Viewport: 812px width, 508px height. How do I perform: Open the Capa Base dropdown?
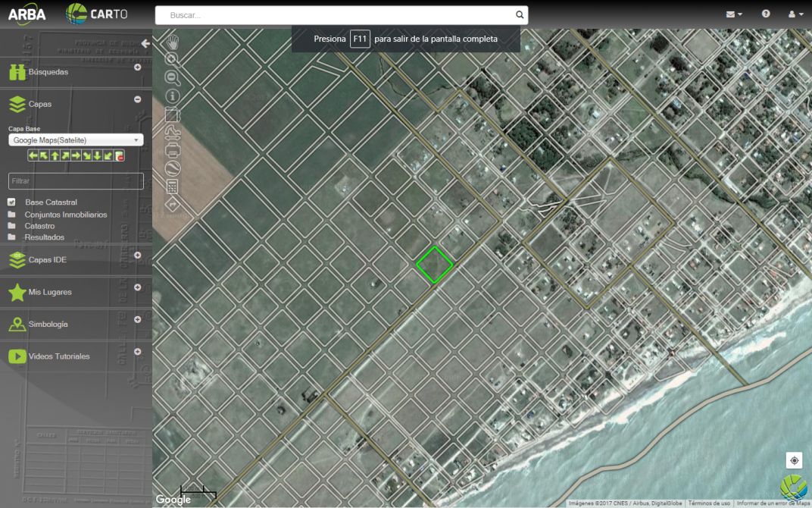76,140
